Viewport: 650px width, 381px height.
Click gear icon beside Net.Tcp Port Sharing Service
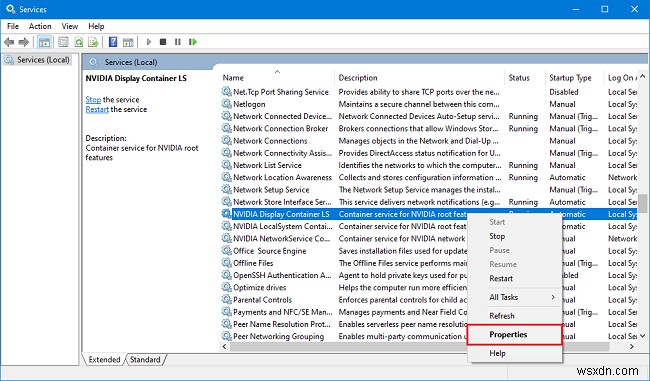coord(226,92)
